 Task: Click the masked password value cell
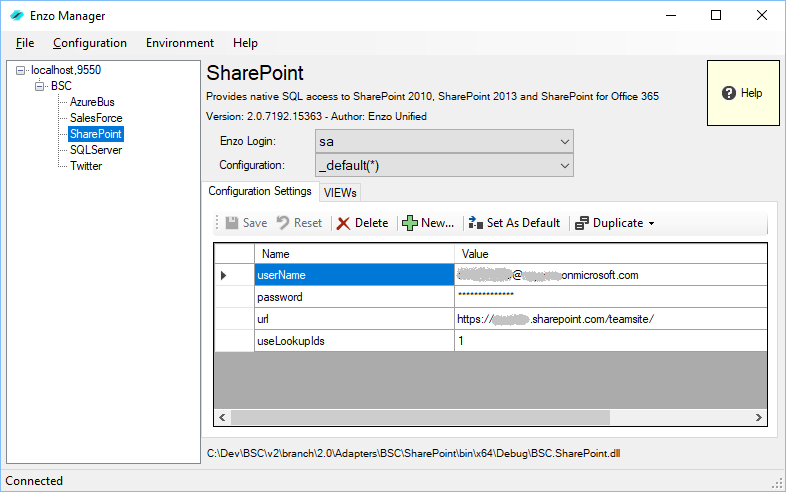(x=611, y=297)
